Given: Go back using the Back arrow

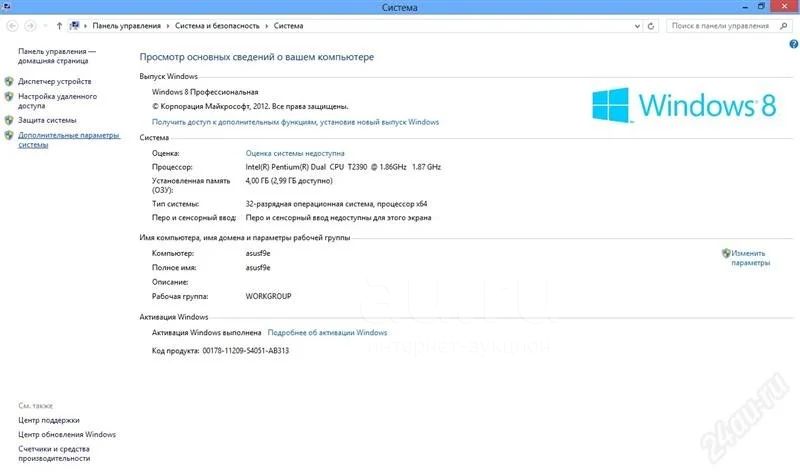Looking at the screenshot, I should pos(13,26).
